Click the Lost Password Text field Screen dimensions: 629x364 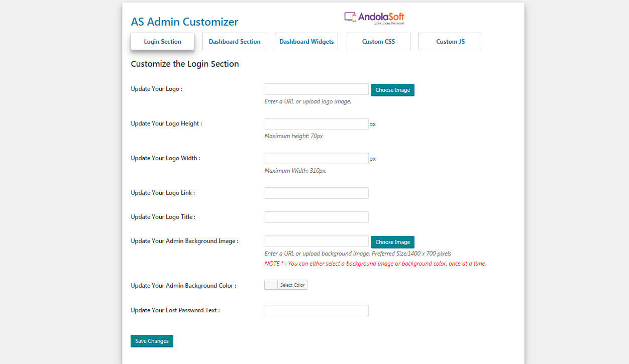coord(317,311)
